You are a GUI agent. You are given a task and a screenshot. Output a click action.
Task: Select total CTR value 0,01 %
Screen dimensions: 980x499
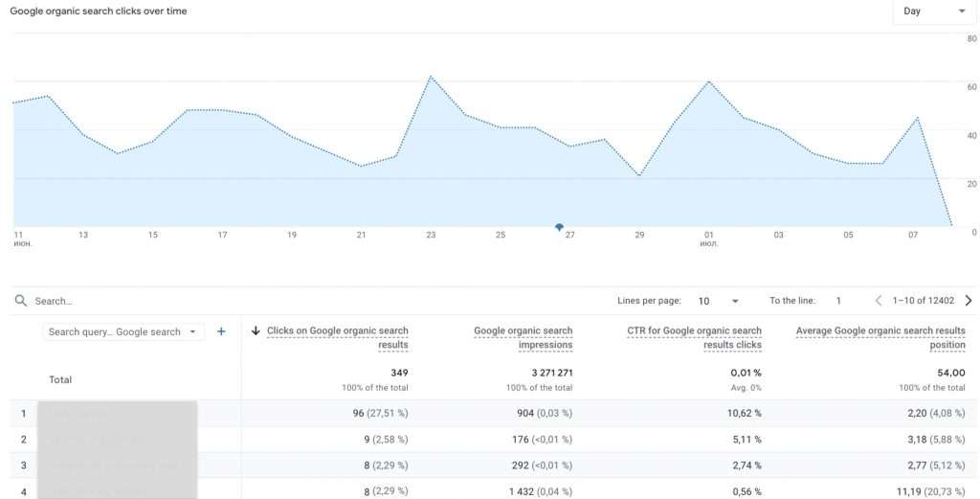746,373
